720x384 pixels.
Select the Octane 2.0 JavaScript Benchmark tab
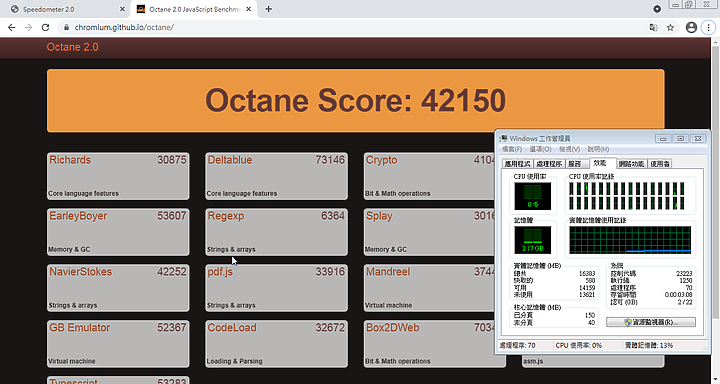point(193,9)
